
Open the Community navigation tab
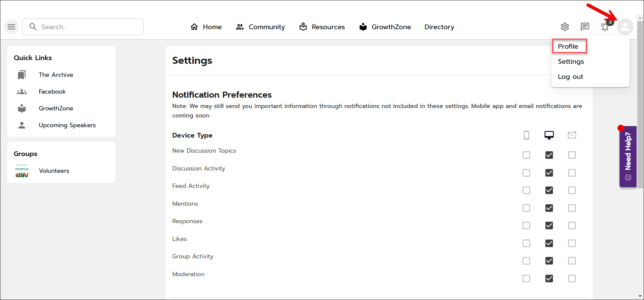260,27
